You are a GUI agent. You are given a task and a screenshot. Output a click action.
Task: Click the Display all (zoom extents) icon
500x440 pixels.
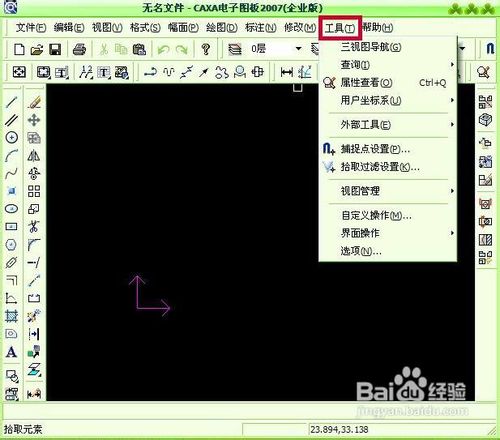pyautogui.click(x=19, y=72)
